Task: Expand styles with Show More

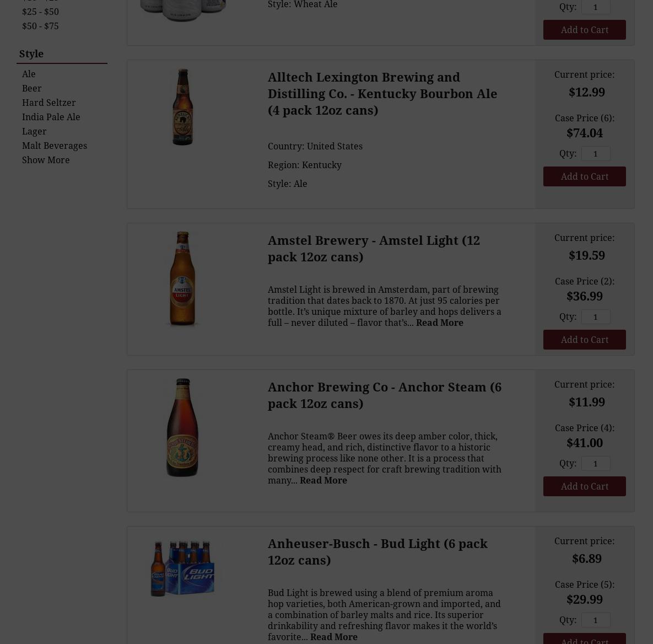Action: click(46, 160)
